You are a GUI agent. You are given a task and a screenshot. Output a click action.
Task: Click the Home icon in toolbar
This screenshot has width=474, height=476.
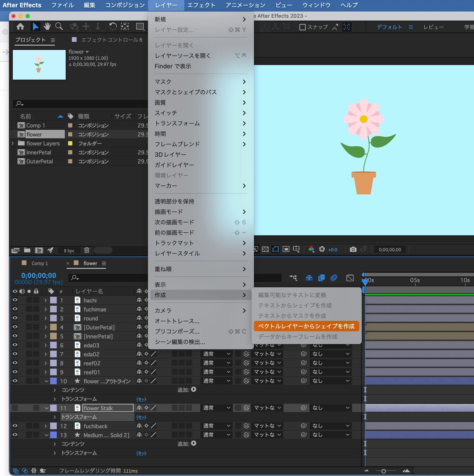click(x=20, y=26)
